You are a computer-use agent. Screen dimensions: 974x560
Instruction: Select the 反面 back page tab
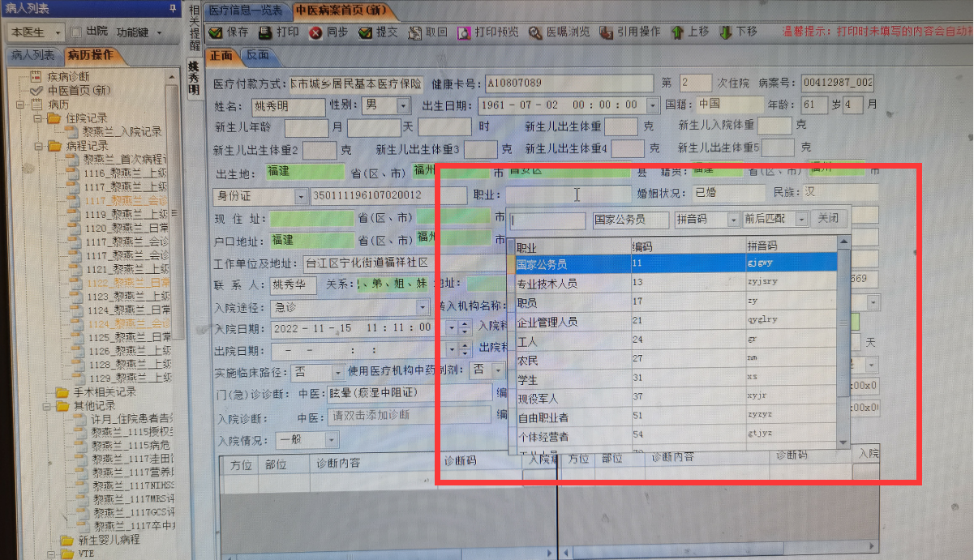pos(257,56)
